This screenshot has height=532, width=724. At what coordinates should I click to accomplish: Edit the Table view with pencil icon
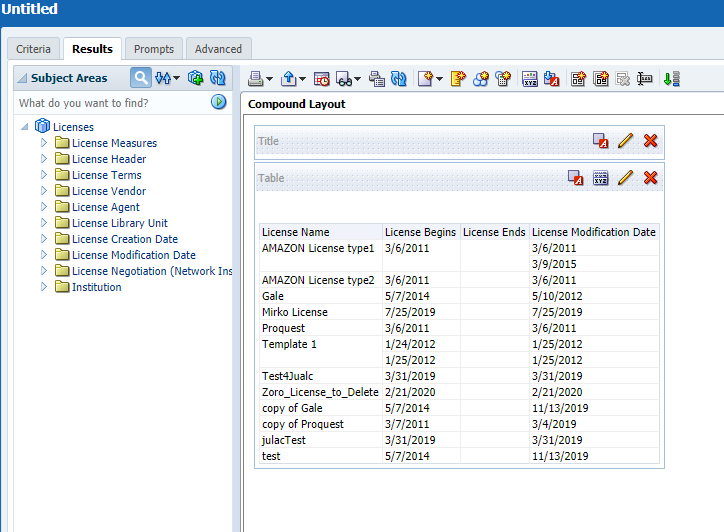tap(625, 177)
